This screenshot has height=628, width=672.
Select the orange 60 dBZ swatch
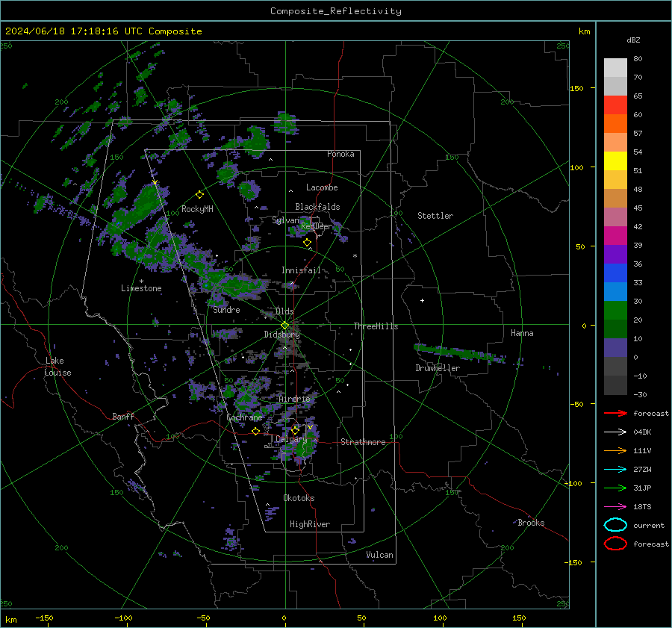point(615,123)
